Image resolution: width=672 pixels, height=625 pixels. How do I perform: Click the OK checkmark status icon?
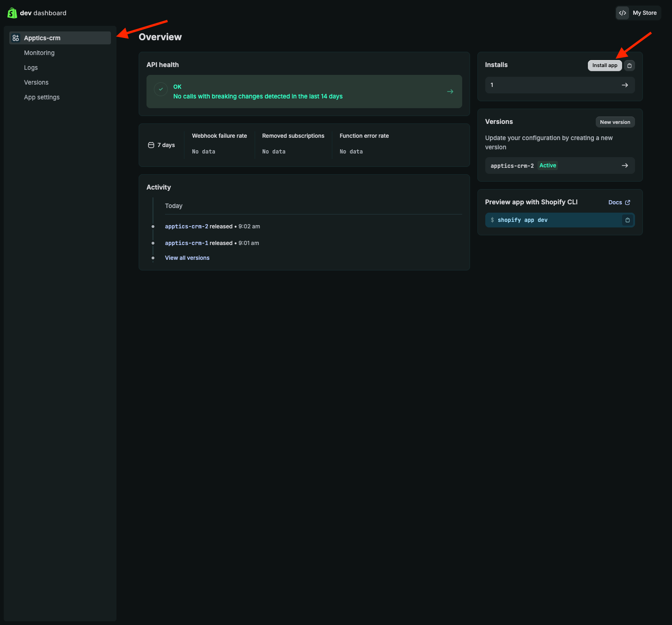(161, 89)
